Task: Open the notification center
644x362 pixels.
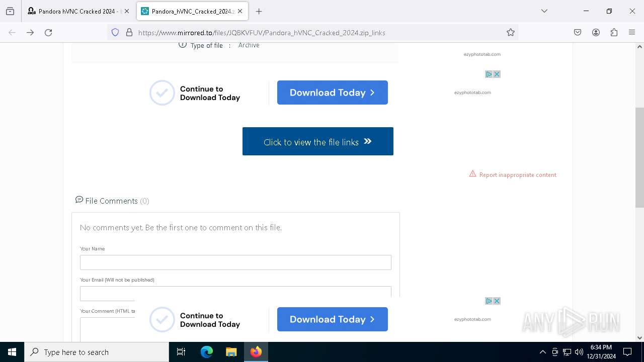Action: 627,352
